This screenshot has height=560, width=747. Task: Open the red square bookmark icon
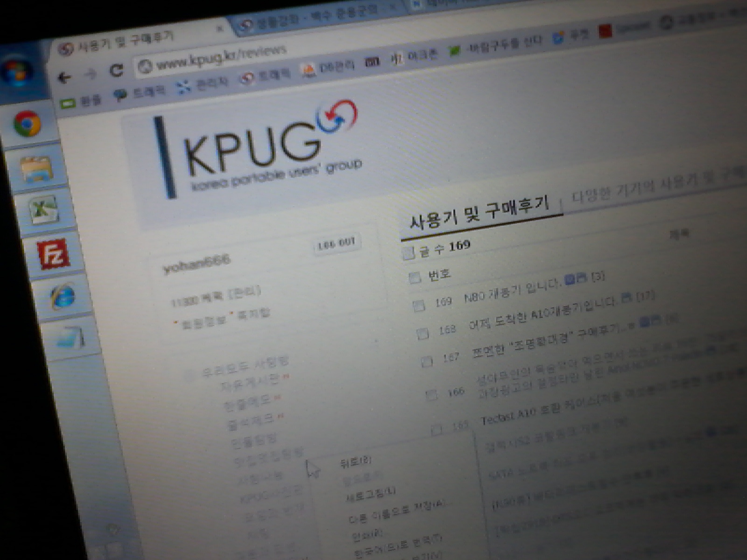(x=606, y=31)
